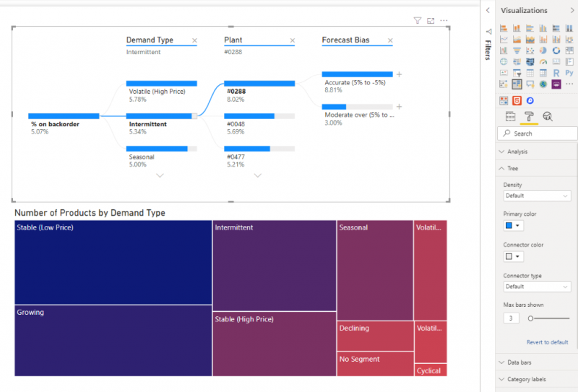Select the Python visual icon

tap(569, 73)
